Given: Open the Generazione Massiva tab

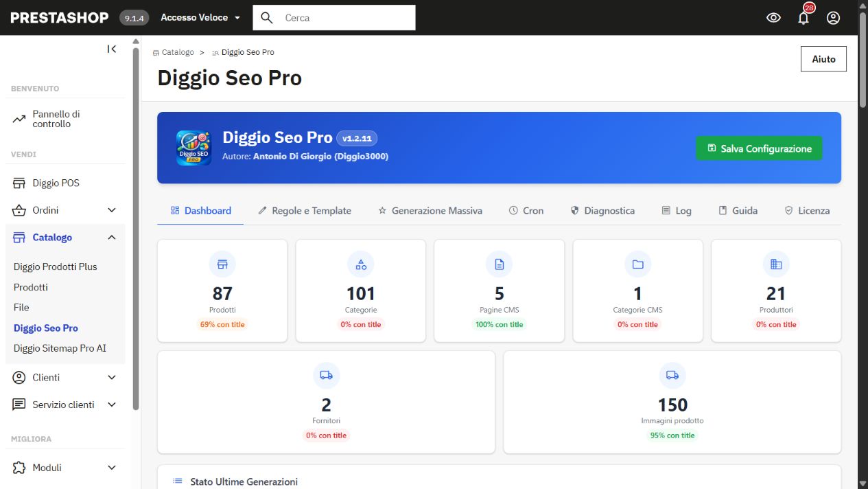Looking at the screenshot, I should pyautogui.click(x=430, y=211).
